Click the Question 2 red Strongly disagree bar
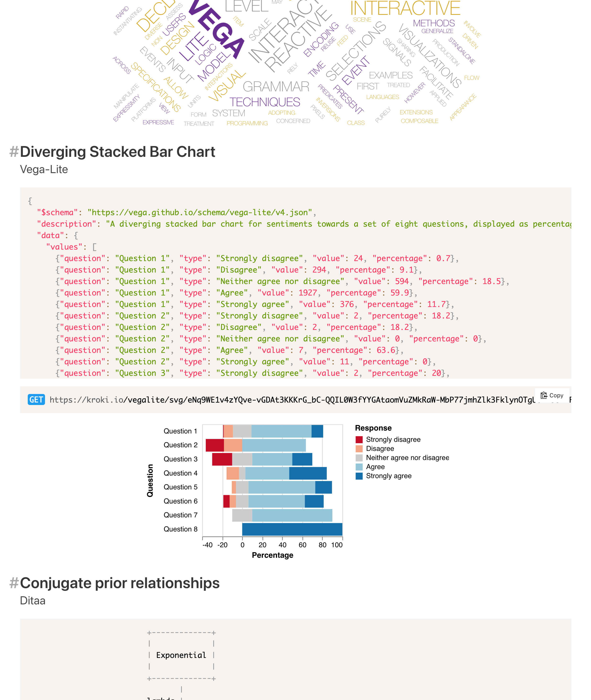The height and width of the screenshot is (700, 591). (215, 445)
